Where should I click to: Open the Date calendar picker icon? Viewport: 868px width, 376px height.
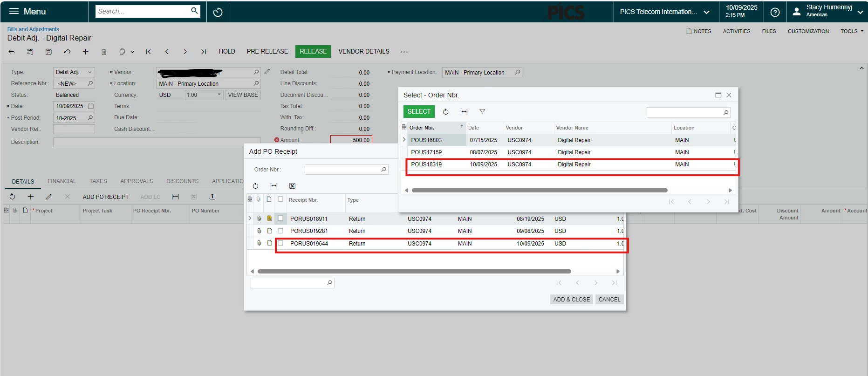(x=91, y=106)
